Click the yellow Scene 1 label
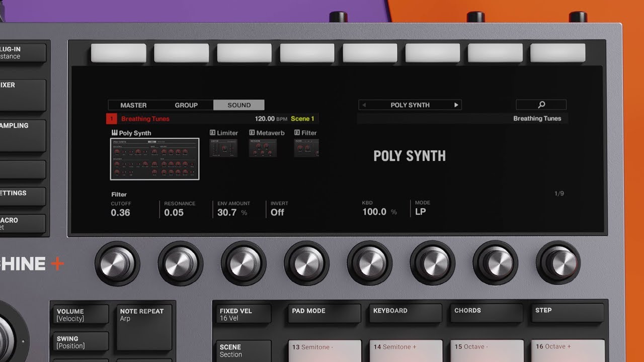 [302, 119]
